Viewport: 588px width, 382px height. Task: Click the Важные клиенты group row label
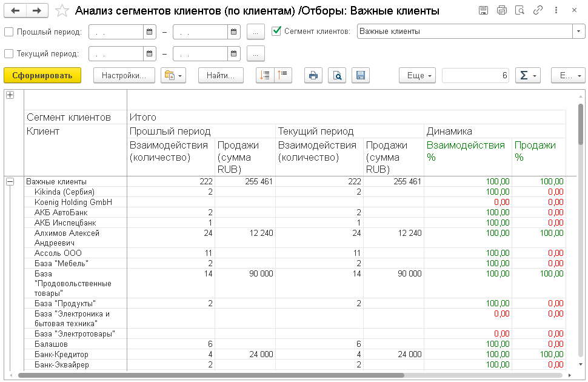[56, 182]
